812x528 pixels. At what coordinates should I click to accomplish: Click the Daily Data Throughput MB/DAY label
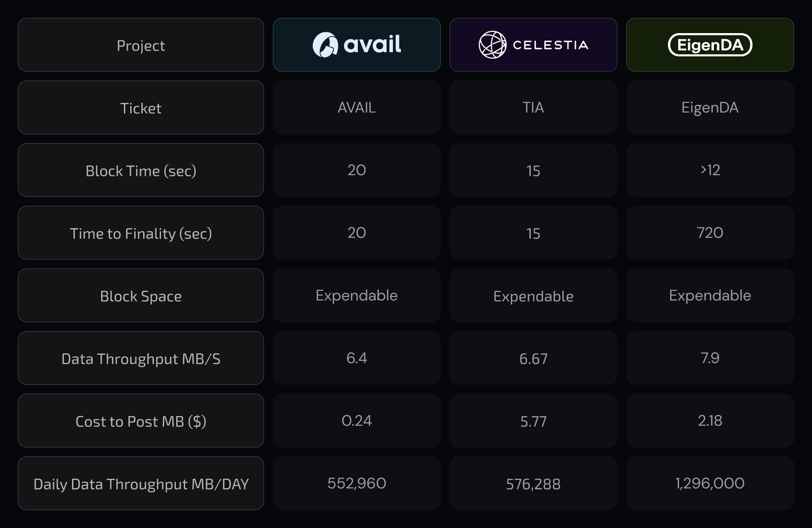point(140,484)
